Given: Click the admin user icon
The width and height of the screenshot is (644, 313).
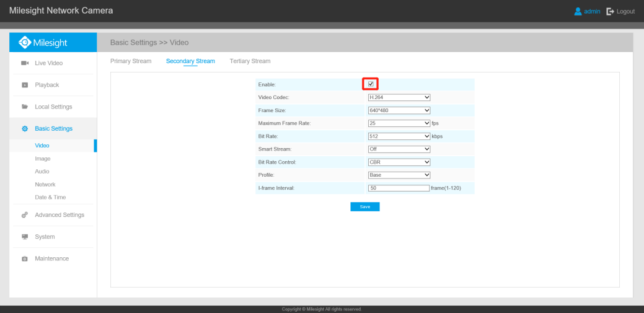Looking at the screenshot, I should click(x=578, y=12).
